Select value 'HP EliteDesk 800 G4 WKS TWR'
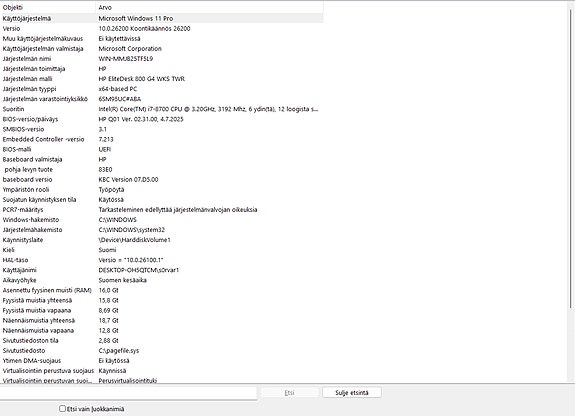 tap(142, 79)
